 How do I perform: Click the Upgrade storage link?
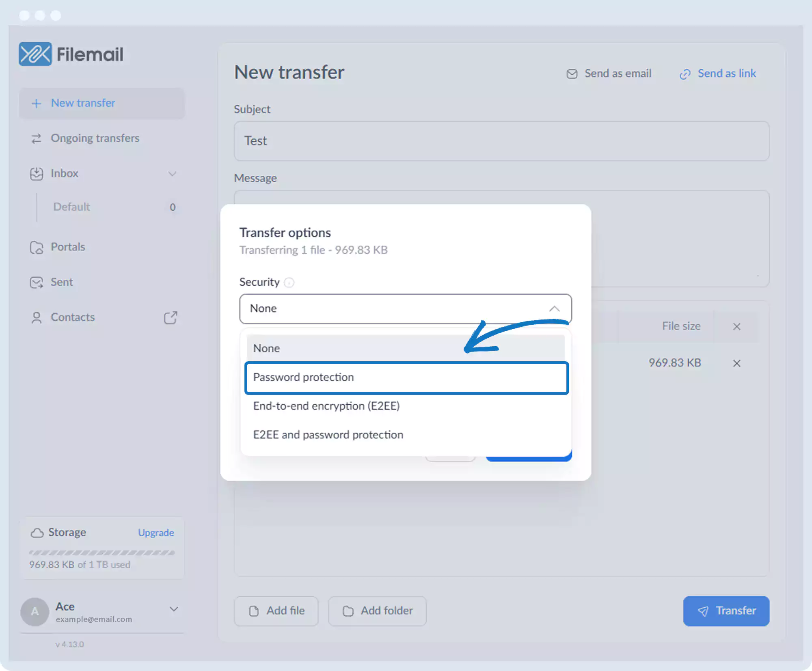pyautogui.click(x=156, y=533)
